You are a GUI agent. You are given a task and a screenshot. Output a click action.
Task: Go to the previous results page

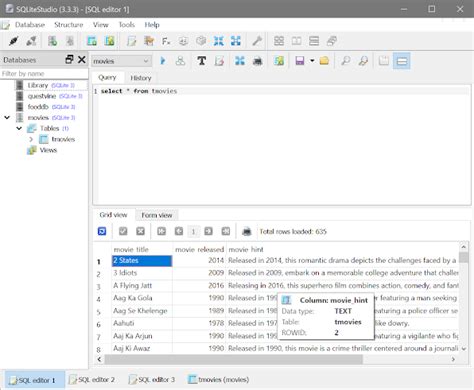coord(179,231)
